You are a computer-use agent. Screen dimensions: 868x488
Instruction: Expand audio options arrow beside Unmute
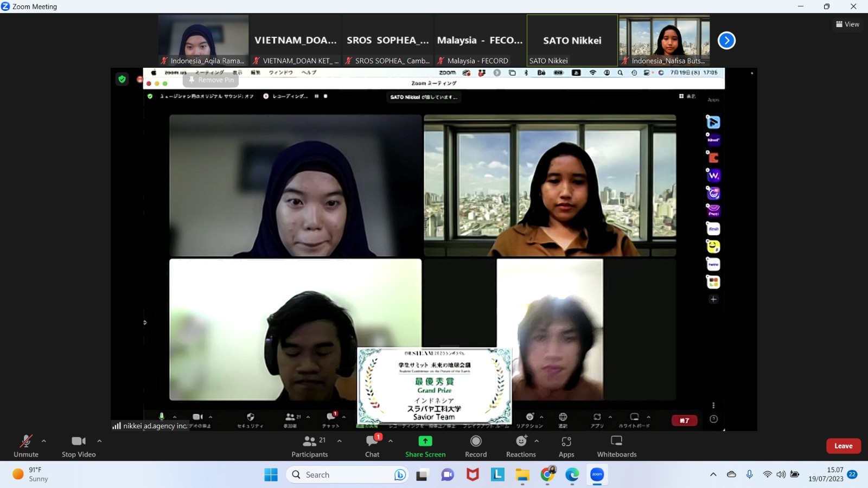pyautogui.click(x=44, y=441)
